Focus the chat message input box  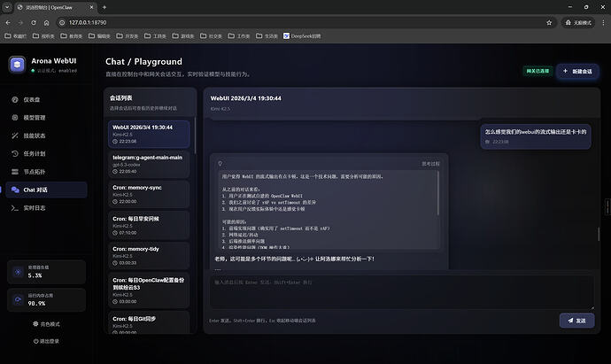click(402, 292)
